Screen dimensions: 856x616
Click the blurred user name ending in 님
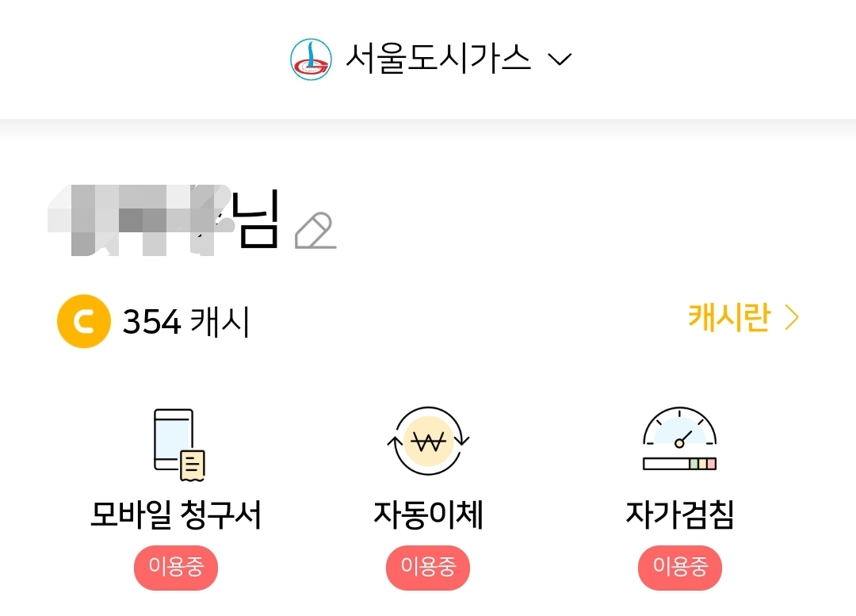coord(162,220)
